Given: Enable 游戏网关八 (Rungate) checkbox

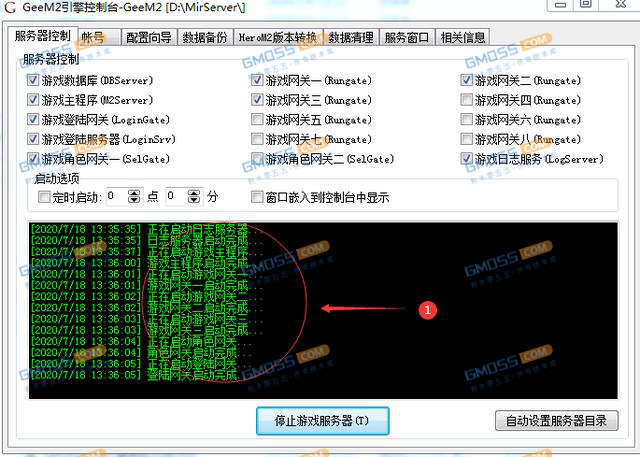Looking at the screenshot, I should coord(467,139).
